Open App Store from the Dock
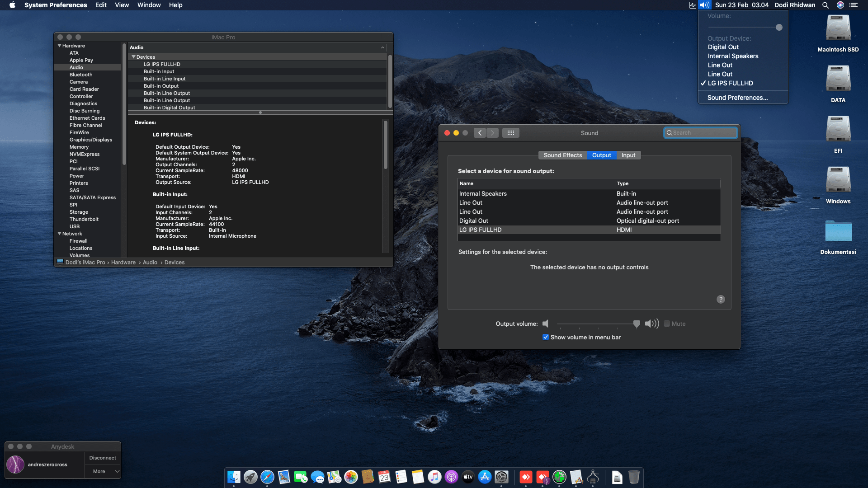This screenshot has height=488, width=868. point(485,477)
